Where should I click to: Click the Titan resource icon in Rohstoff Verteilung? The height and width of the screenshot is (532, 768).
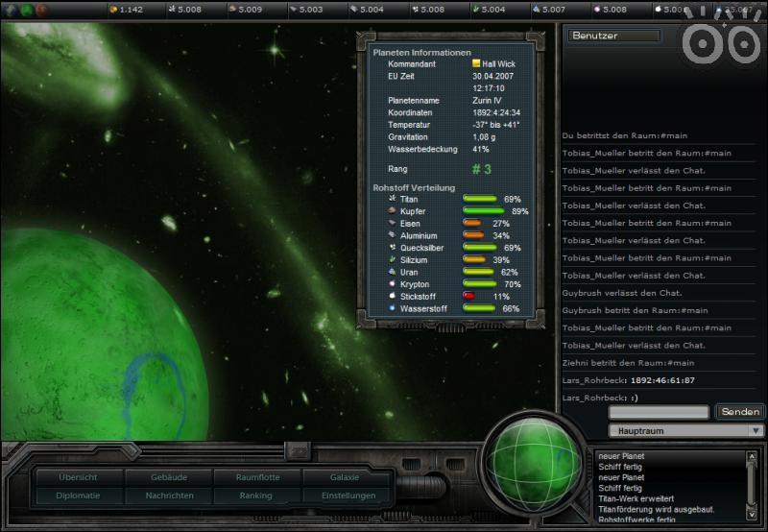pyautogui.click(x=378, y=199)
